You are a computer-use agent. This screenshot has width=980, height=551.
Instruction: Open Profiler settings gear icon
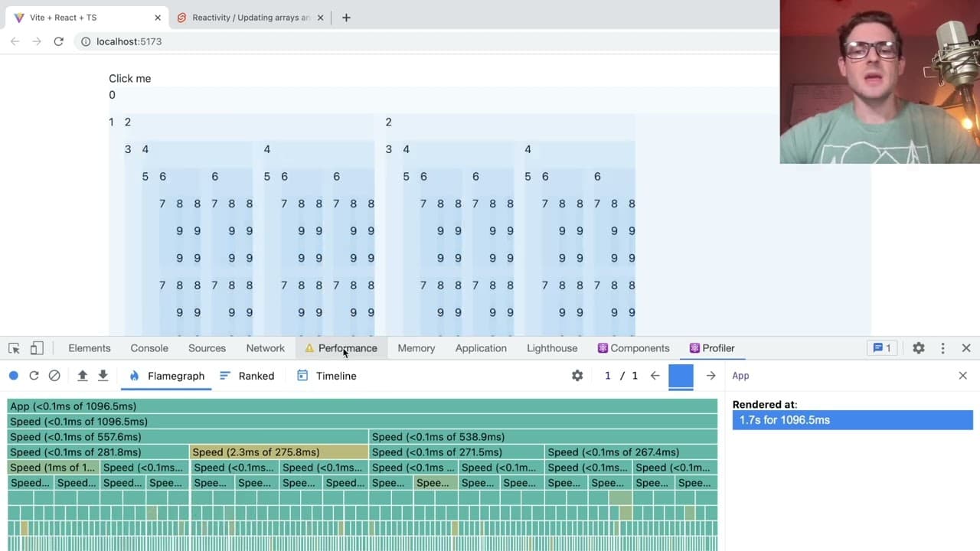tap(577, 376)
